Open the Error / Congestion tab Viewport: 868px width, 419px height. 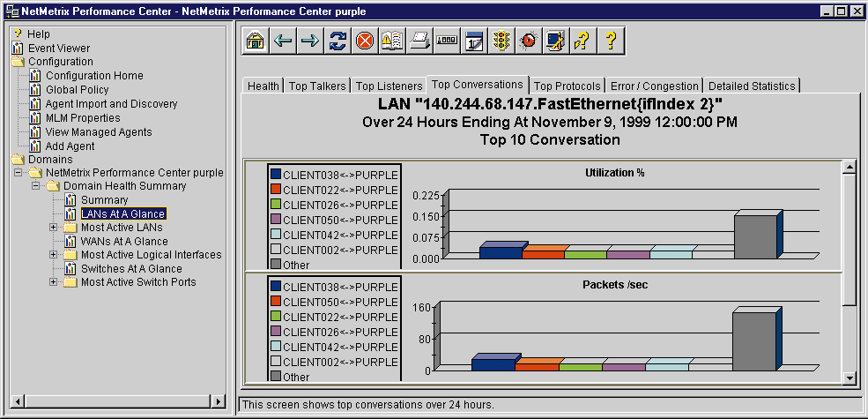655,86
